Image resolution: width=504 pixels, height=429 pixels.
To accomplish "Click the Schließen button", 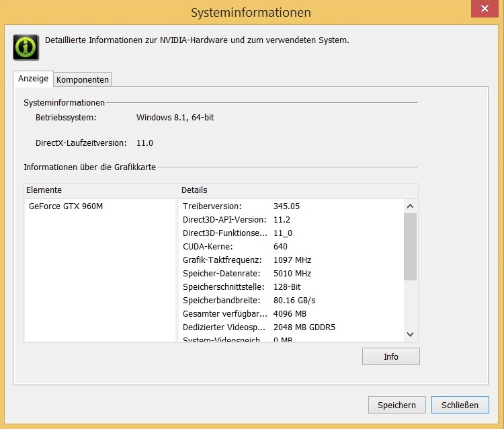I will [x=460, y=405].
